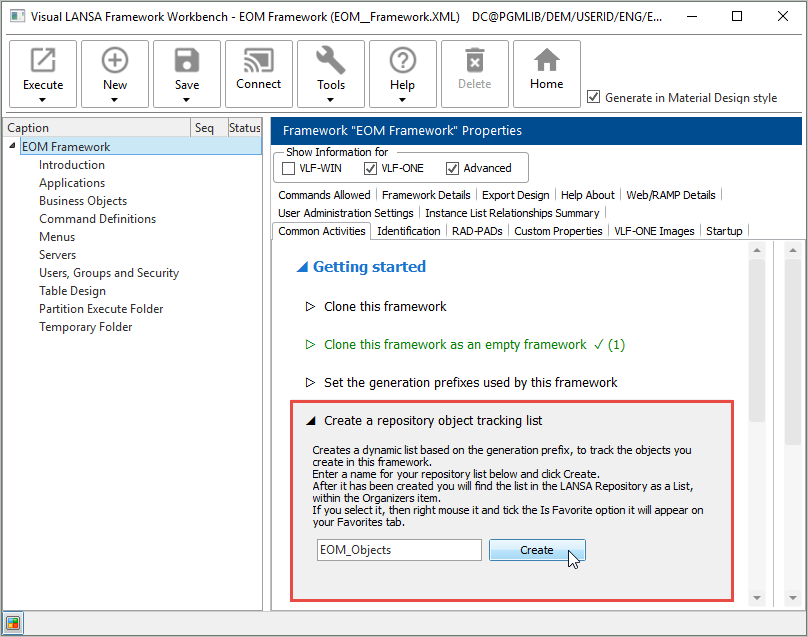Viewport: 808px width, 637px height.
Task: Click the Seq column header
Action: [x=209, y=128]
